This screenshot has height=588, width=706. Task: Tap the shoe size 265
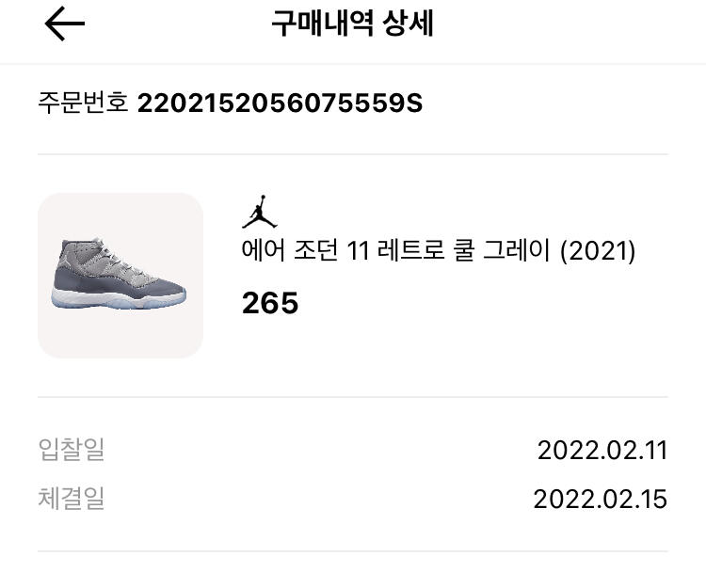coord(270,303)
